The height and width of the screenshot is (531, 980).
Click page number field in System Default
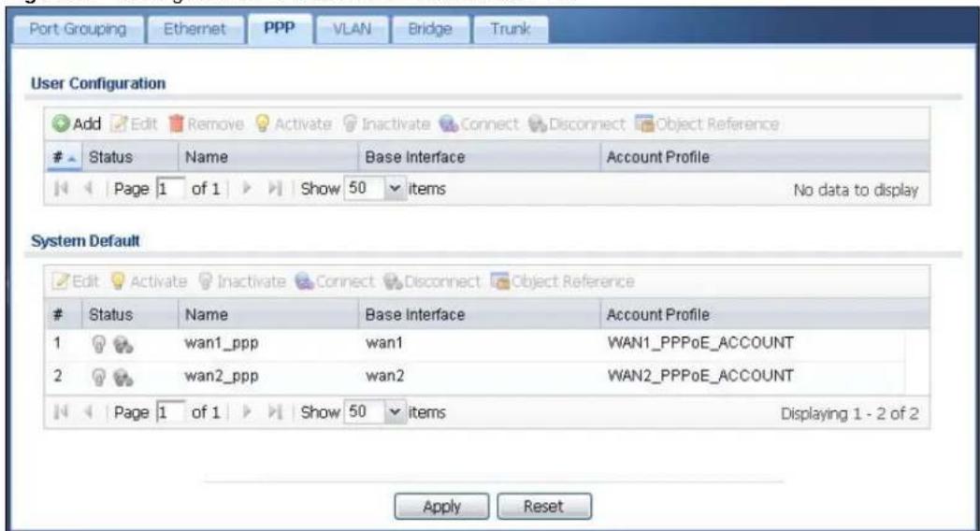pos(170,411)
